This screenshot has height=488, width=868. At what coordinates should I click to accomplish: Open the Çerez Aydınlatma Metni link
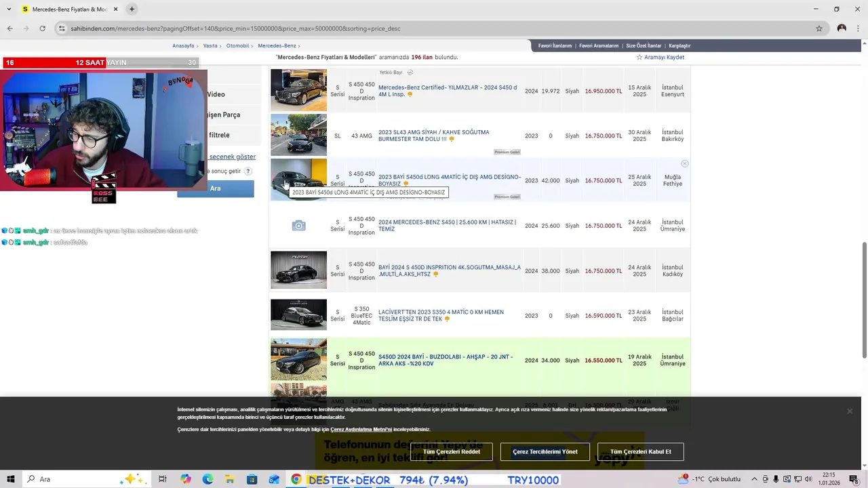361,429
